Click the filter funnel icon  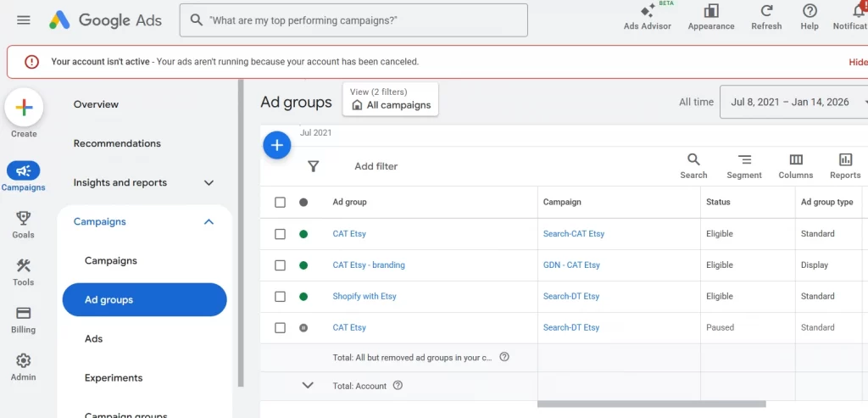[x=314, y=166]
